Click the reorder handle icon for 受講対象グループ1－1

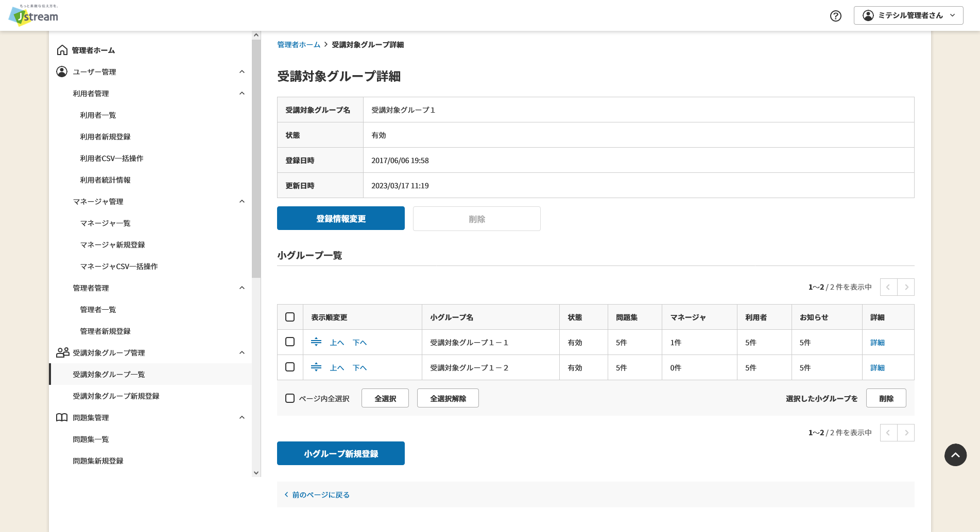pos(316,342)
